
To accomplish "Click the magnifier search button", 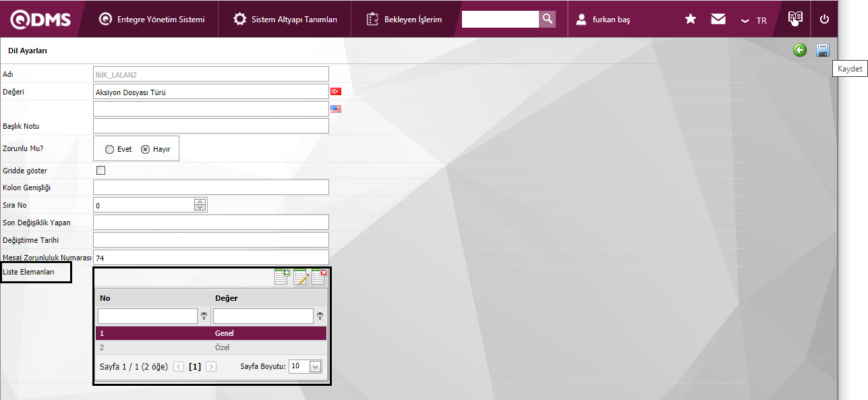I will pyautogui.click(x=548, y=19).
